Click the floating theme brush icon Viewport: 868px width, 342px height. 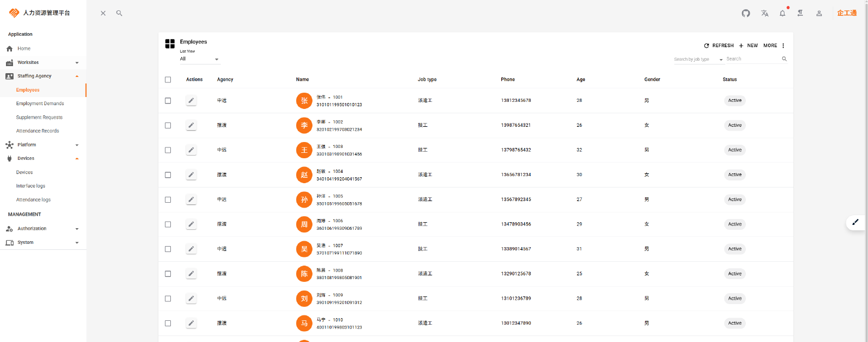[x=856, y=222]
